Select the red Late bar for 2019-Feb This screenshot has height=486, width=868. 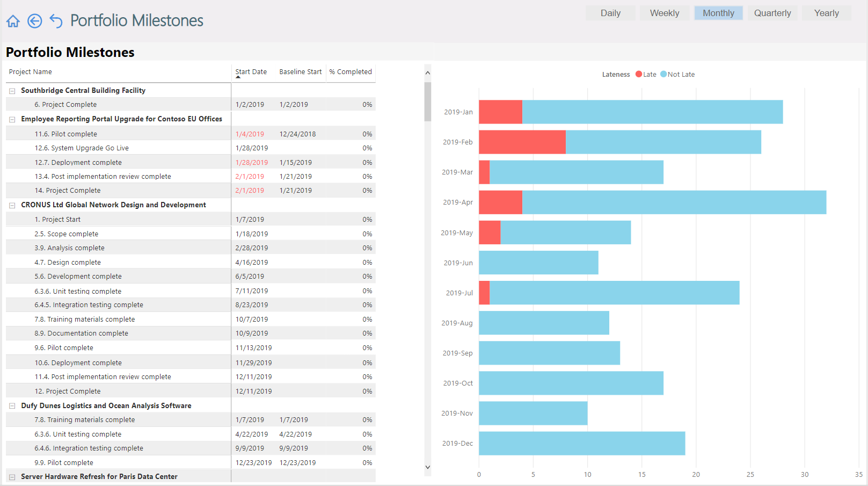click(x=522, y=142)
